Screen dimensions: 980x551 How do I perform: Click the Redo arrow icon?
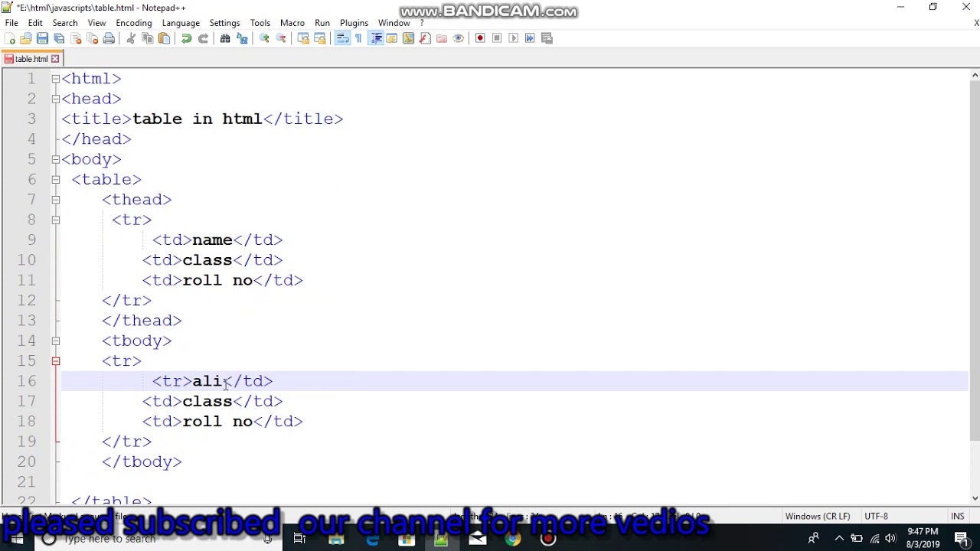pyautogui.click(x=203, y=38)
